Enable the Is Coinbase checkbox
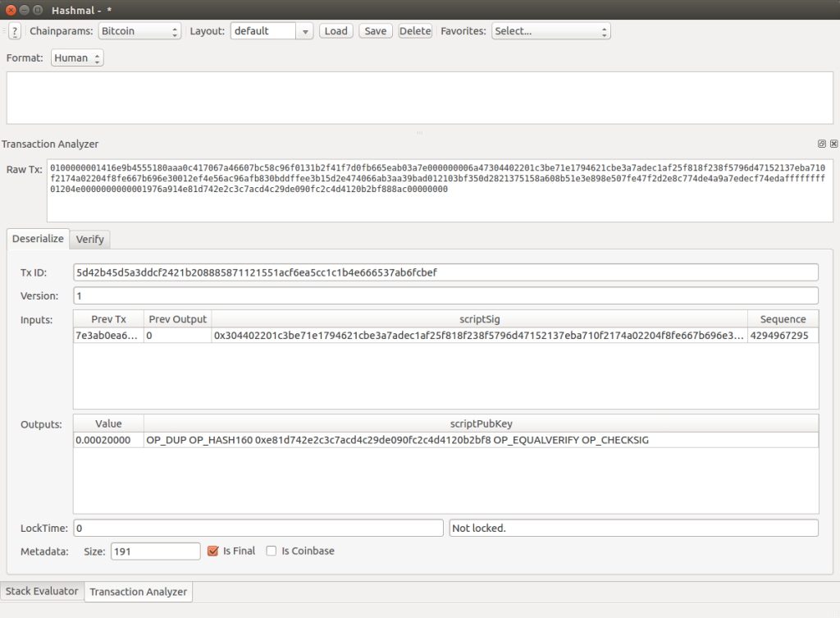 272,552
